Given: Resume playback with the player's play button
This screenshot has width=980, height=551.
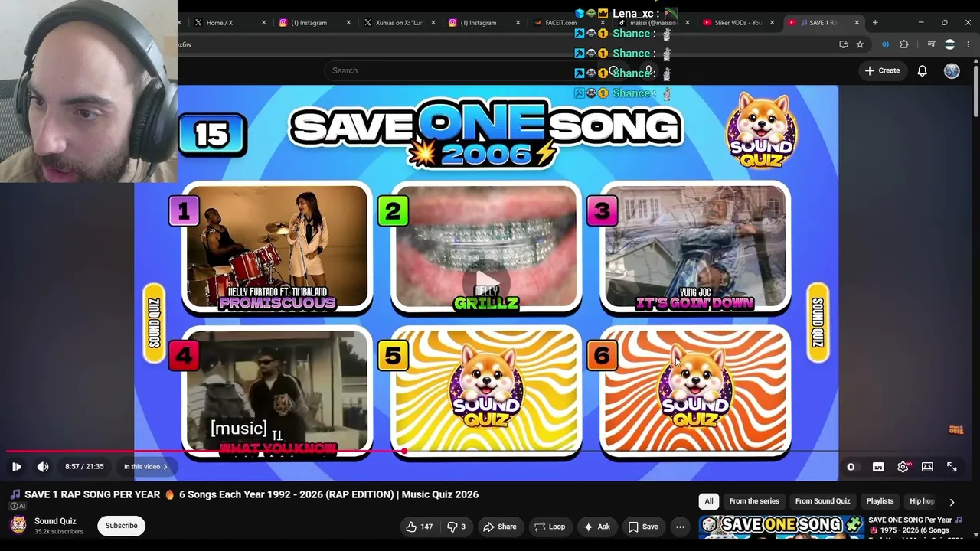Looking at the screenshot, I should click(16, 467).
